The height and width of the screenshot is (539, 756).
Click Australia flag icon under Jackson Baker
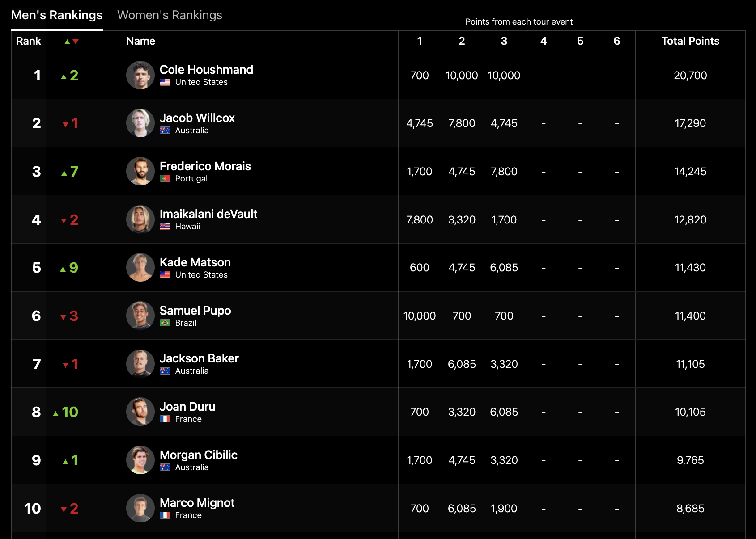(165, 371)
